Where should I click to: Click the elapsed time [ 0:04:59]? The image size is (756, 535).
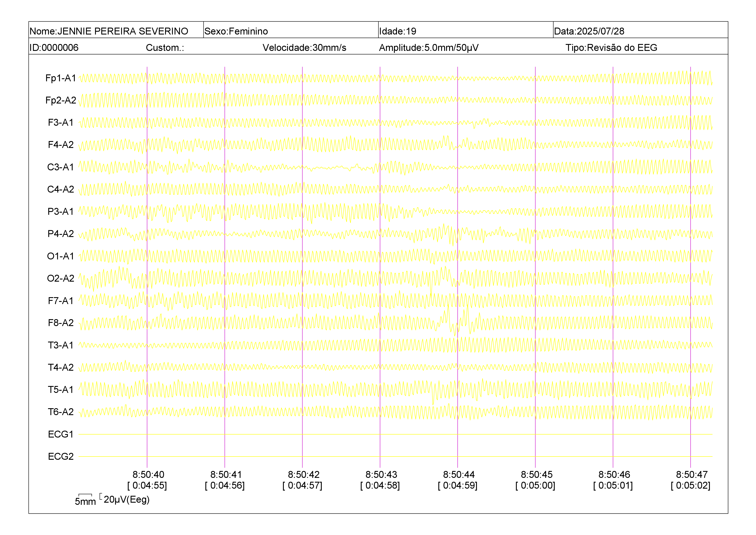point(458,486)
